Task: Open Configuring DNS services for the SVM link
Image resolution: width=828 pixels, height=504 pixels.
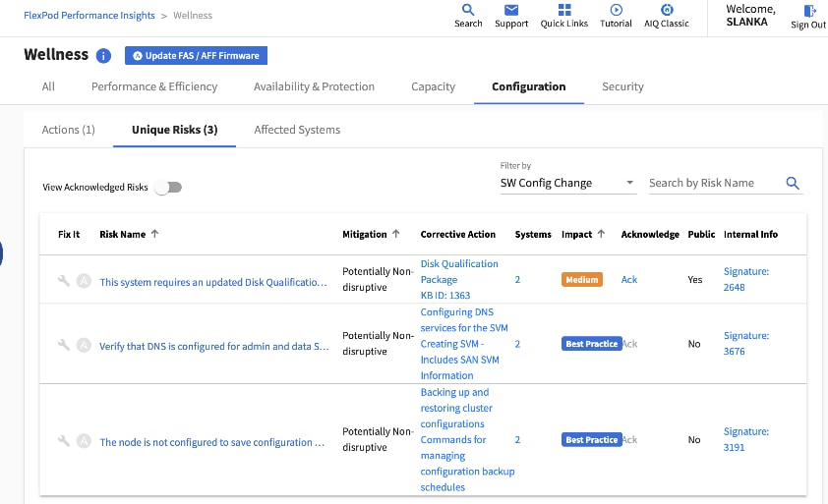Action: [463, 320]
